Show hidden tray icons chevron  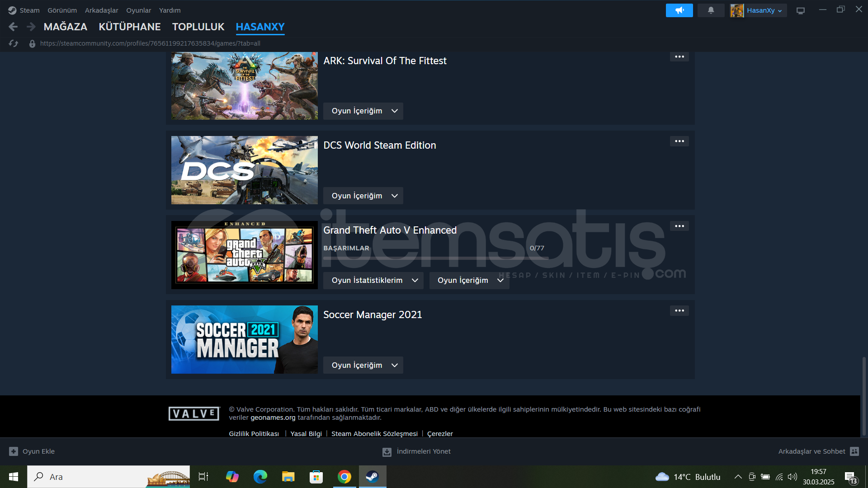point(738,477)
